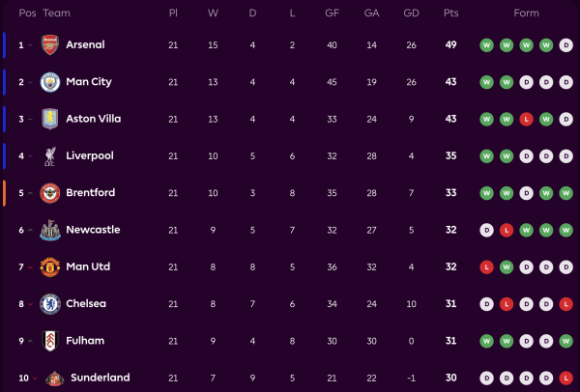Open the Newcastle team name link

93,230
